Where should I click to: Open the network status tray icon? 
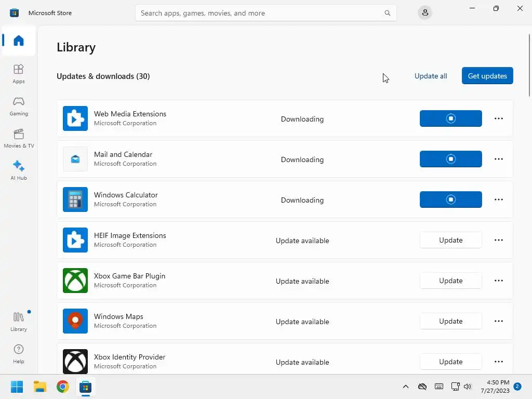pyautogui.click(x=455, y=387)
